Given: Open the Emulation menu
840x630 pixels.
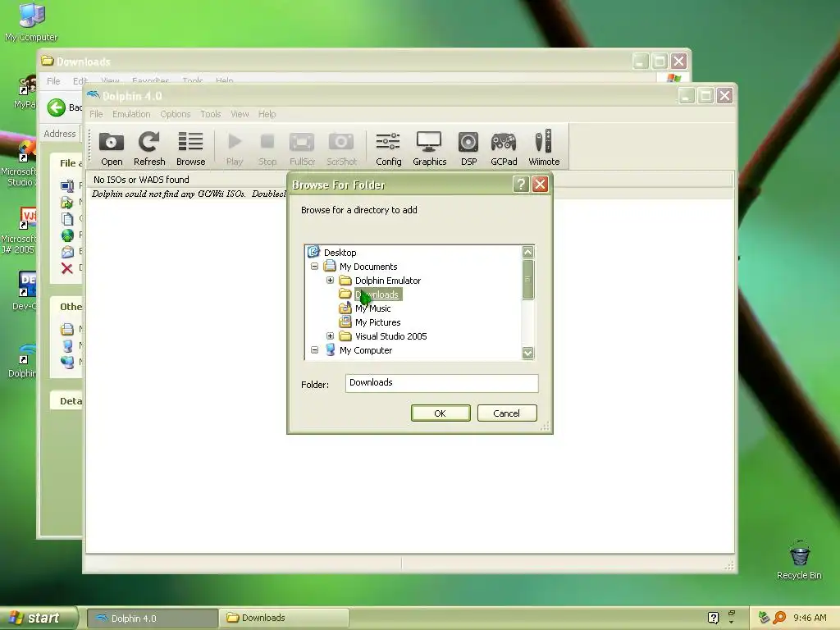Looking at the screenshot, I should coord(131,114).
